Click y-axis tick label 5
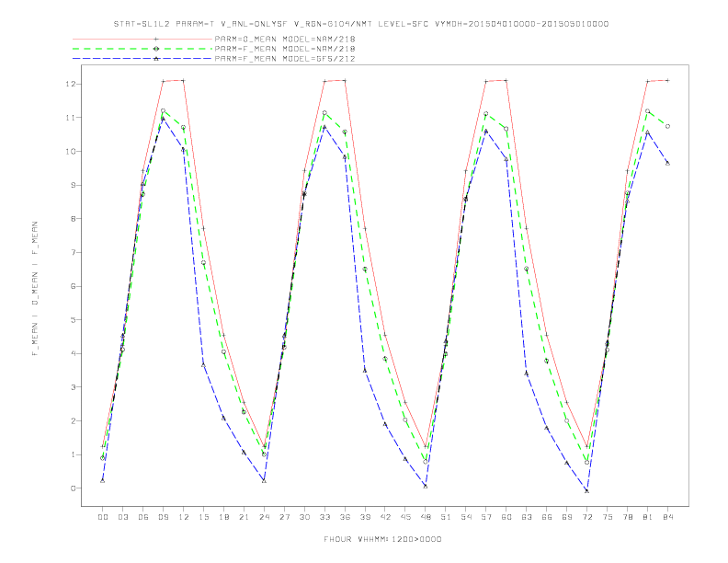 click(73, 319)
